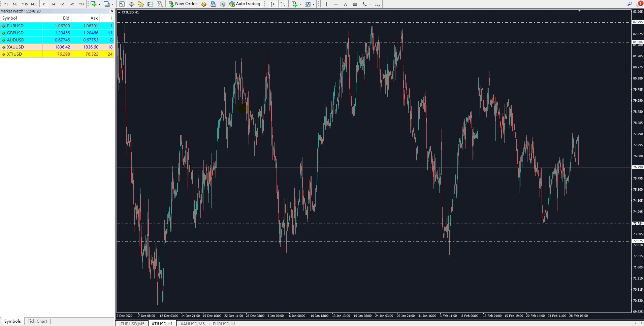Sort Market Watch by Bid column
Screen dimensions: 644x326
click(x=57, y=18)
